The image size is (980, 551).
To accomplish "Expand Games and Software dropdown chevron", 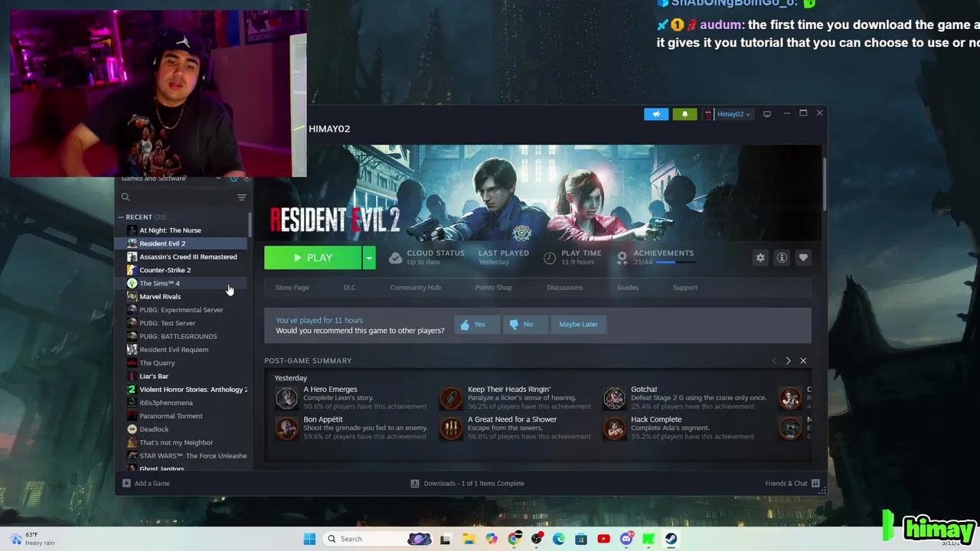I will [218, 178].
